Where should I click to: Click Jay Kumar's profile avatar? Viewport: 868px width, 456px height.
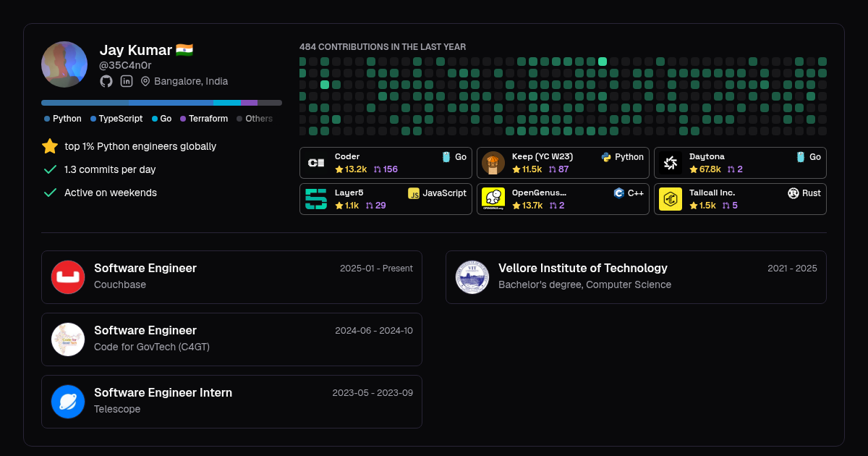pyautogui.click(x=64, y=64)
